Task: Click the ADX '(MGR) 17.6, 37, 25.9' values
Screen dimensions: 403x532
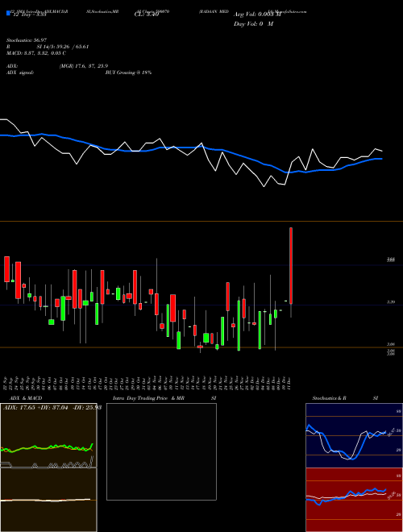Action: point(84,66)
